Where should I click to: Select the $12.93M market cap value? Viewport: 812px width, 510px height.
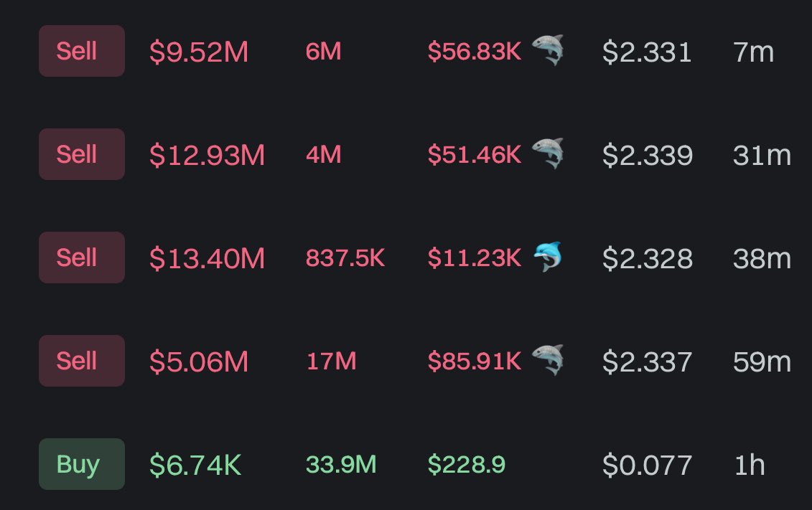207,155
